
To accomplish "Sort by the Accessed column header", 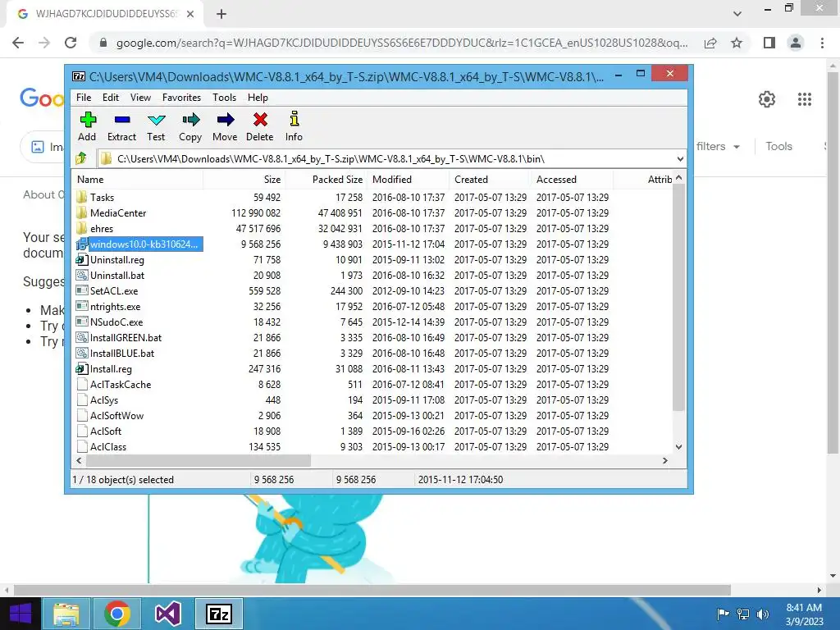I will click(572, 180).
